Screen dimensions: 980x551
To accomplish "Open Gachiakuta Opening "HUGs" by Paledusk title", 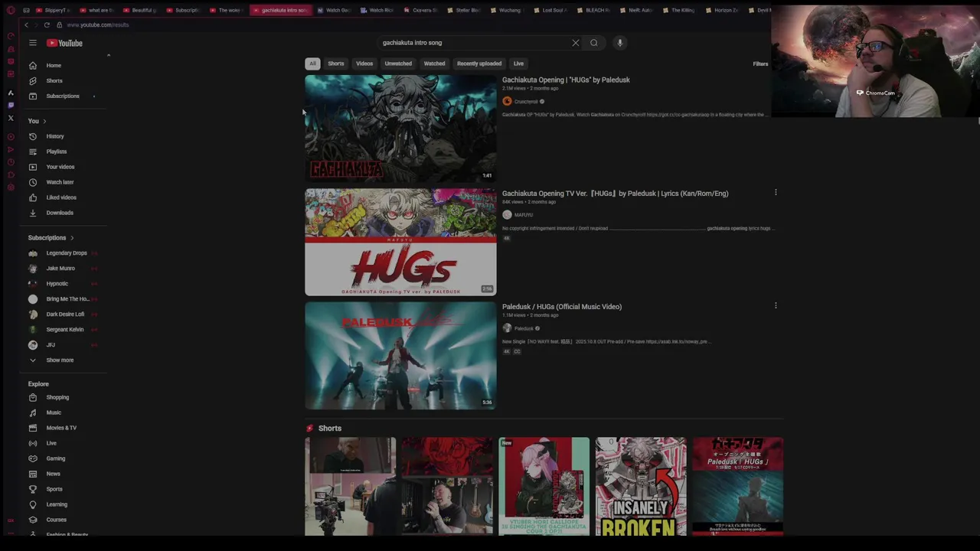I will pyautogui.click(x=566, y=80).
